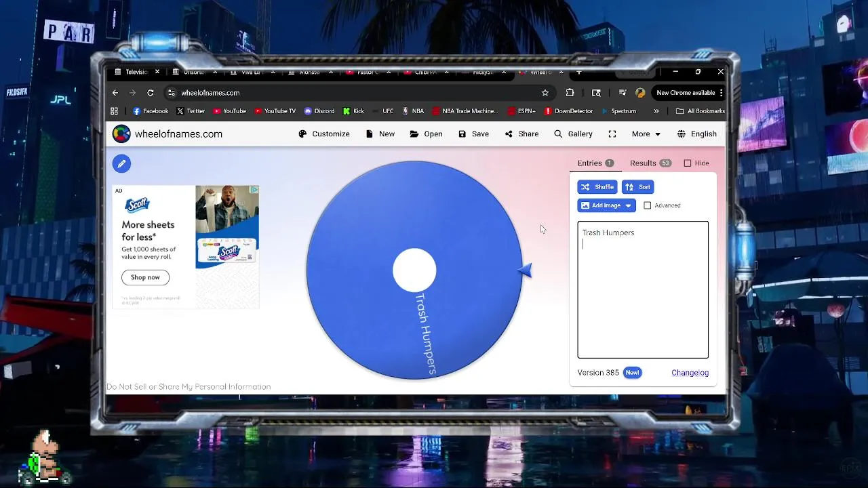
Task: Open the YouTube TV bookmark
Action: tap(275, 111)
